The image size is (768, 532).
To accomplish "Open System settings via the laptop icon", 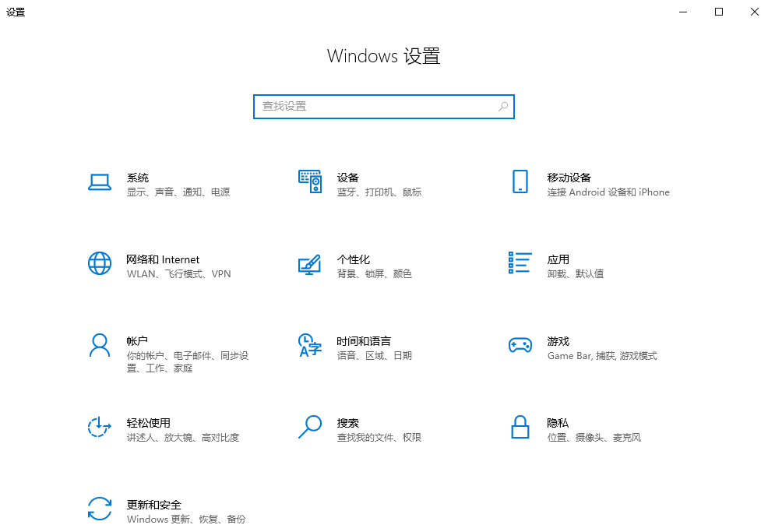I will tap(100, 181).
